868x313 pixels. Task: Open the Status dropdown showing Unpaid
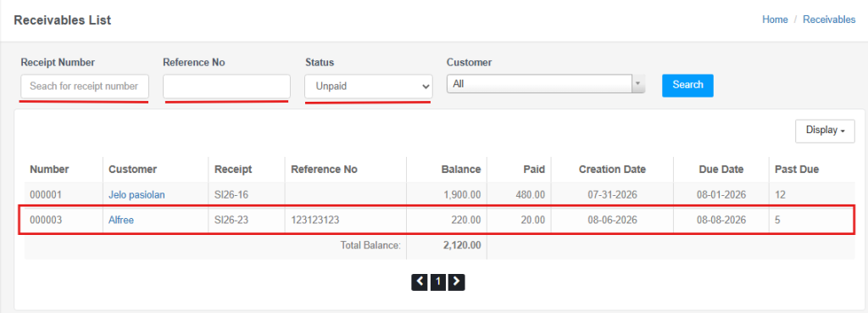[369, 87]
